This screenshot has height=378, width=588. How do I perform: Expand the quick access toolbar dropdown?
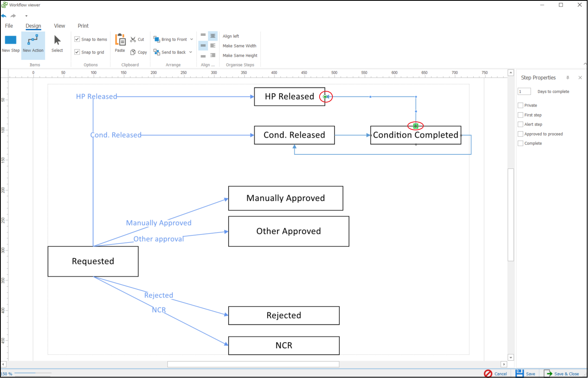[x=27, y=16]
